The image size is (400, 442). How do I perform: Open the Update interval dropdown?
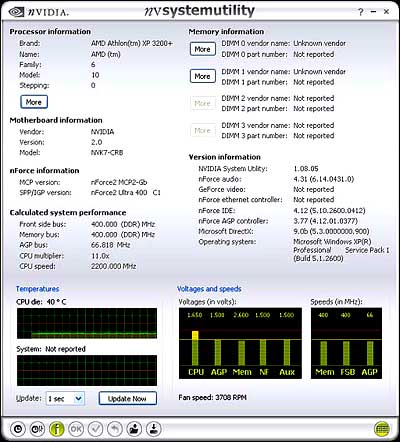pyautogui.click(x=65, y=398)
